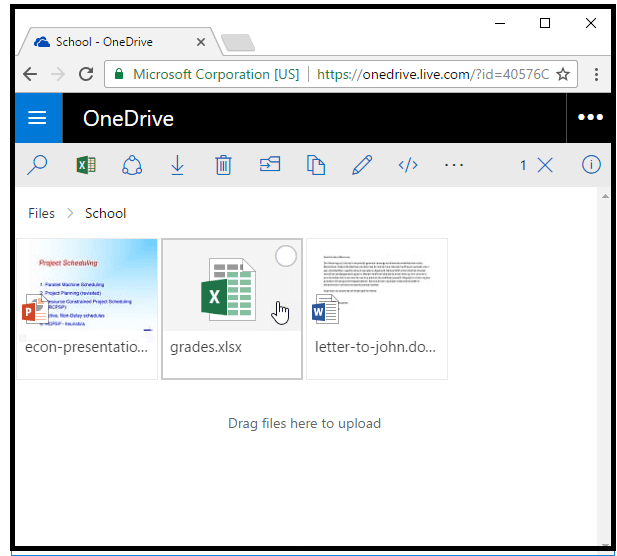Screen dimensions: 617x556
Task: Open Chrome three-dot menu
Action: point(597,74)
